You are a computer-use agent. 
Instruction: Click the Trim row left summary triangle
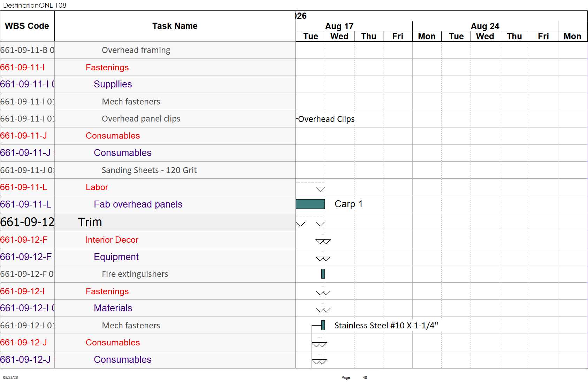pyautogui.click(x=301, y=224)
